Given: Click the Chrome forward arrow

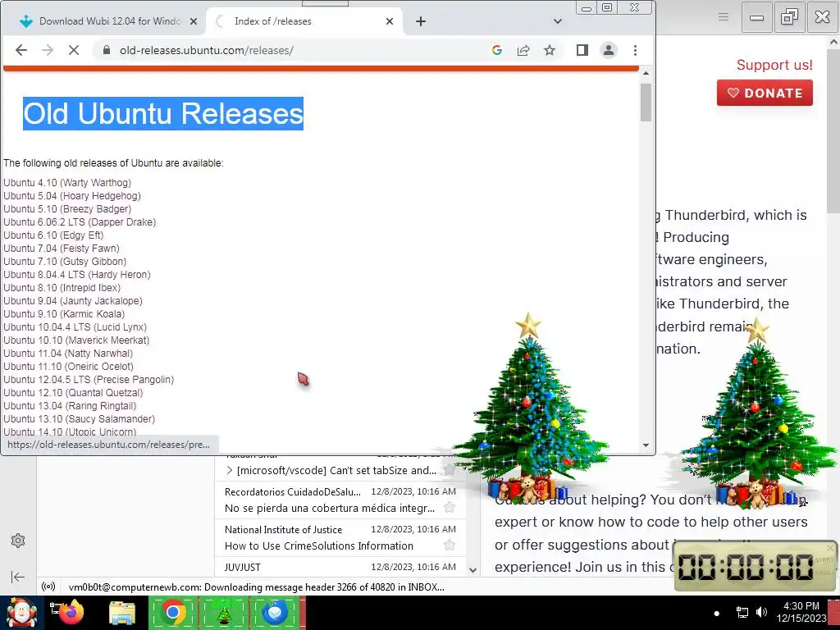Looking at the screenshot, I should coord(48,50).
